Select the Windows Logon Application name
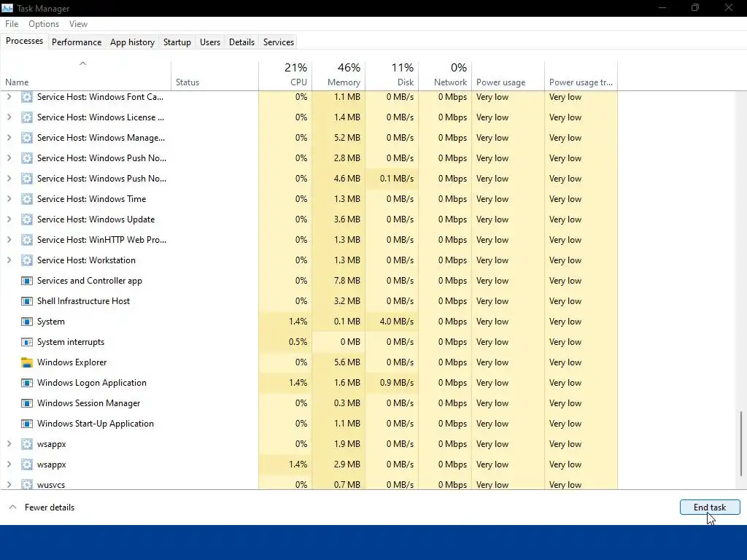 point(91,383)
